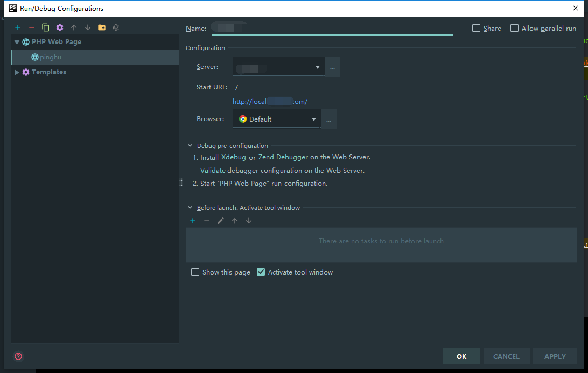Image resolution: width=588 pixels, height=373 pixels.
Task: Remove the before launch task
Action: tap(207, 221)
